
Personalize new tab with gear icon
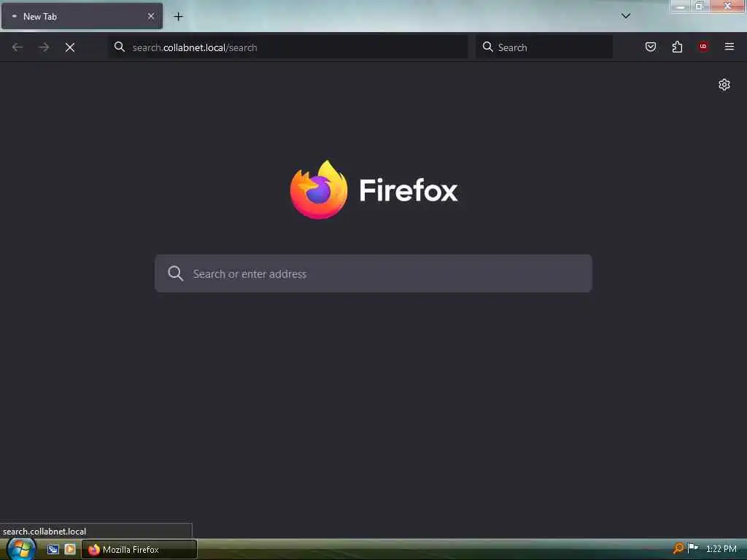724,85
